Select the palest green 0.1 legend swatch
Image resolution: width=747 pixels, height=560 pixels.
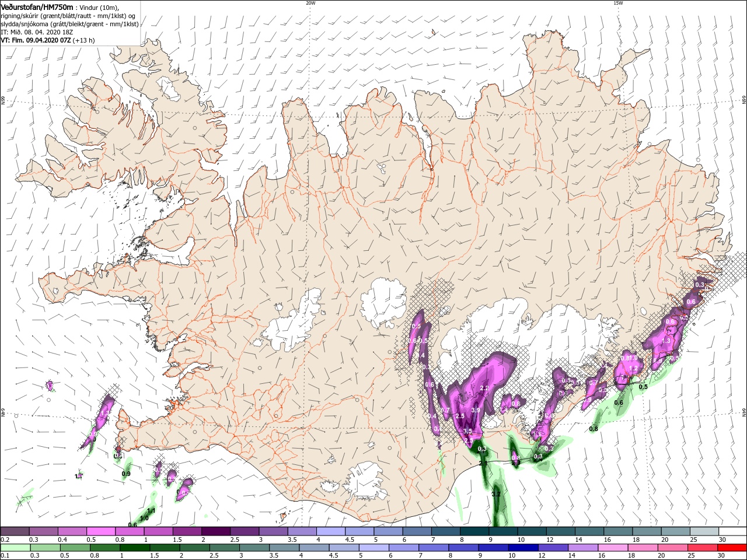pos(15,548)
